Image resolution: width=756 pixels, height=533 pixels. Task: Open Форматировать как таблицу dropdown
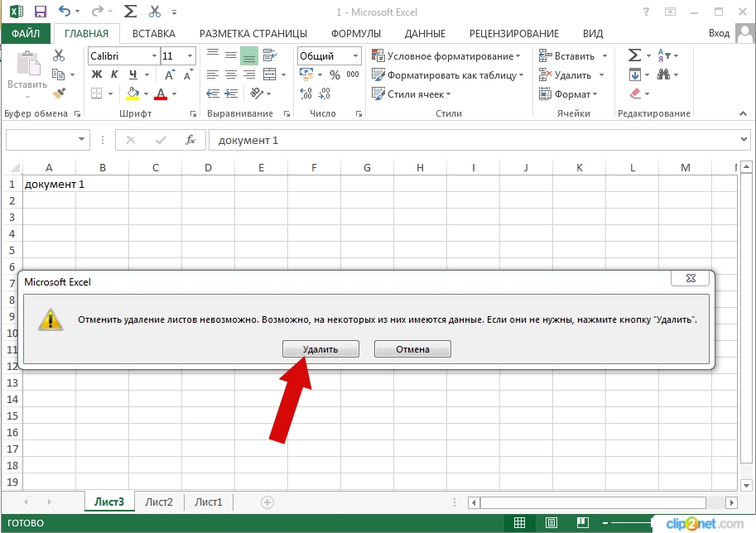(447, 75)
